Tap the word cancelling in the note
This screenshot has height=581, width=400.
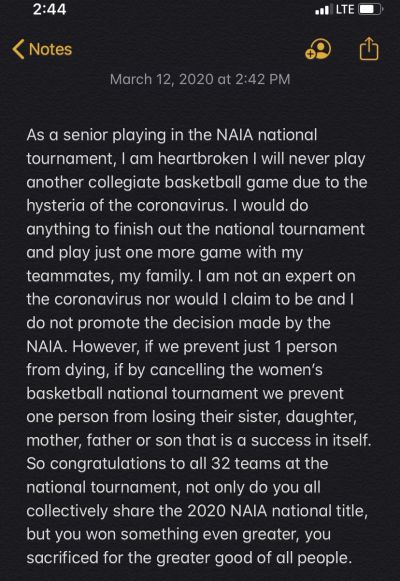pyautogui.click(x=187, y=370)
